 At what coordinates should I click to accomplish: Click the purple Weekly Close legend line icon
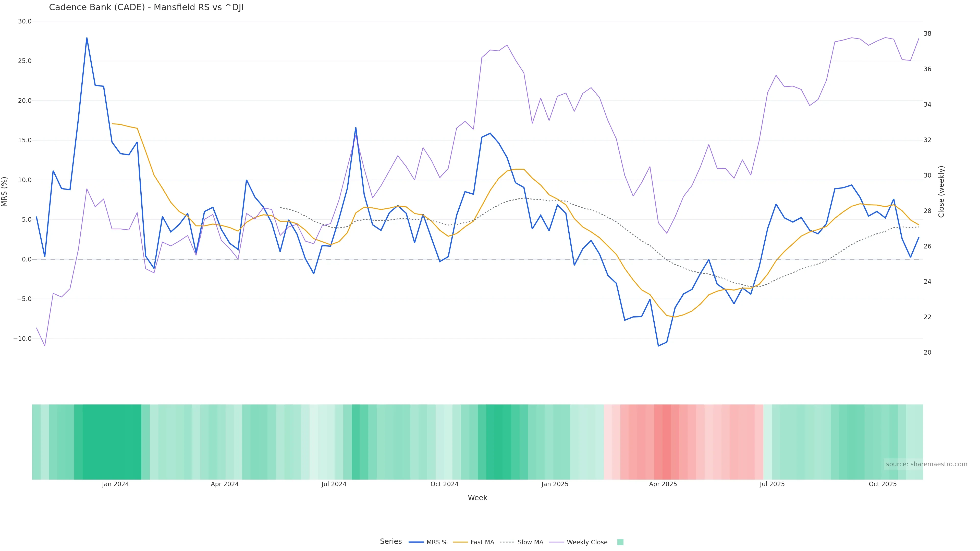pos(557,542)
